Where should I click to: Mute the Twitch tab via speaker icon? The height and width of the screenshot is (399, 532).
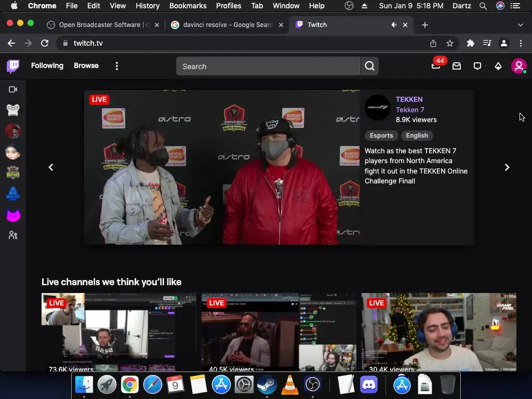click(394, 25)
